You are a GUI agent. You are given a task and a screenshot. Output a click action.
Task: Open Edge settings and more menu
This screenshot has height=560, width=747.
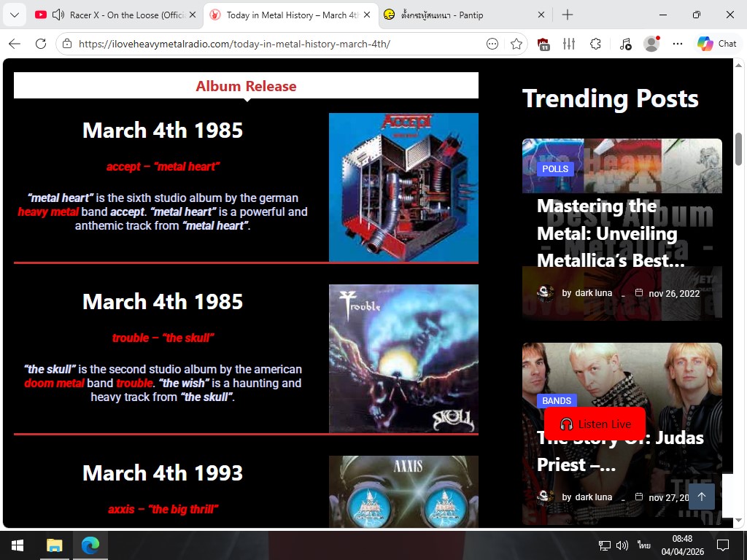[678, 44]
